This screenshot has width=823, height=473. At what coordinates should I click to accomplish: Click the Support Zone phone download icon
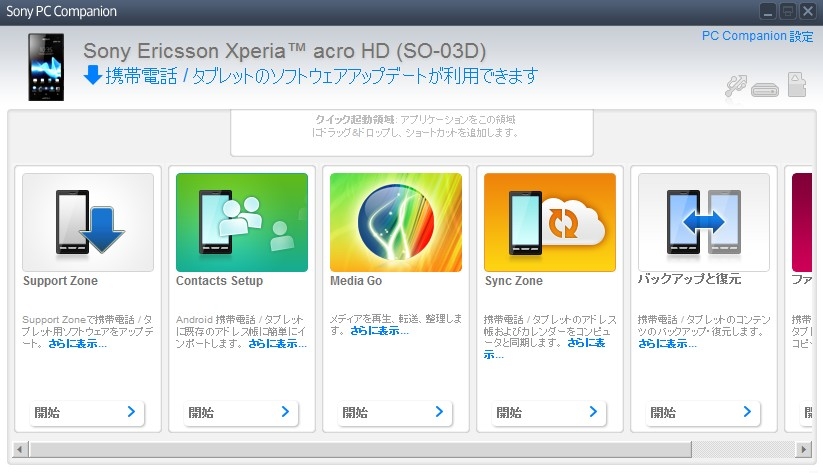(88, 222)
